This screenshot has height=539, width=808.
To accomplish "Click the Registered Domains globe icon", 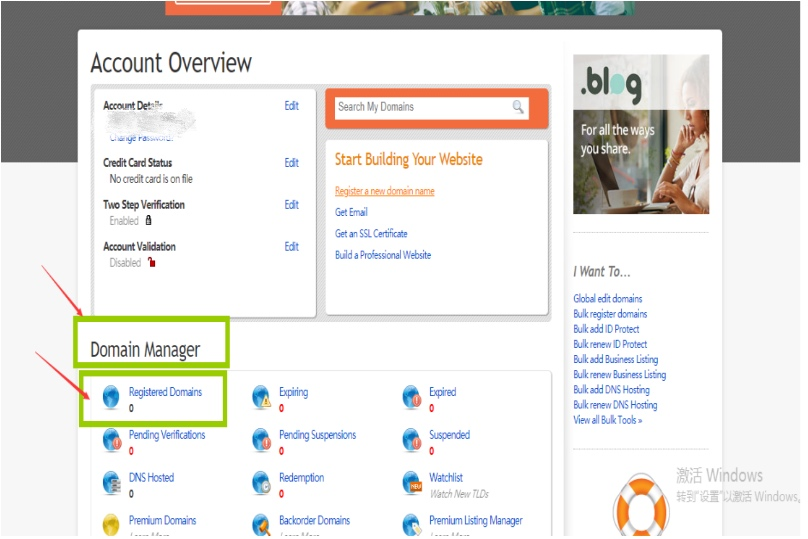I will pyautogui.click(x=111, y=397).
